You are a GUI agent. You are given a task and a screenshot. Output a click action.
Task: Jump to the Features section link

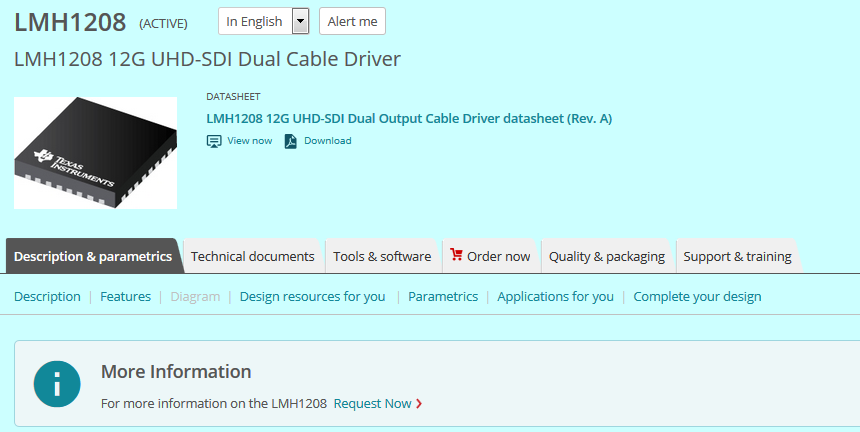pyautogui.click(x=126, y=297)
